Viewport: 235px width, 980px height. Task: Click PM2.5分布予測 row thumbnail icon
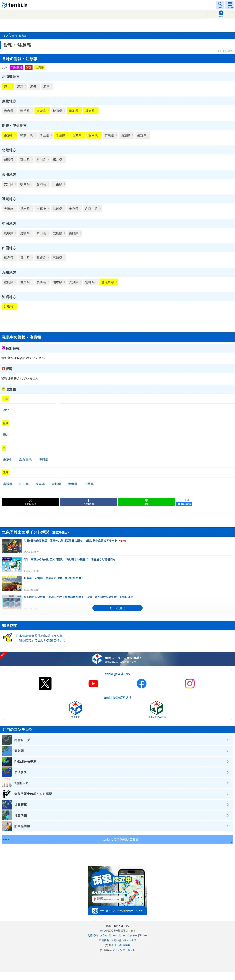[x=7, y=762]
